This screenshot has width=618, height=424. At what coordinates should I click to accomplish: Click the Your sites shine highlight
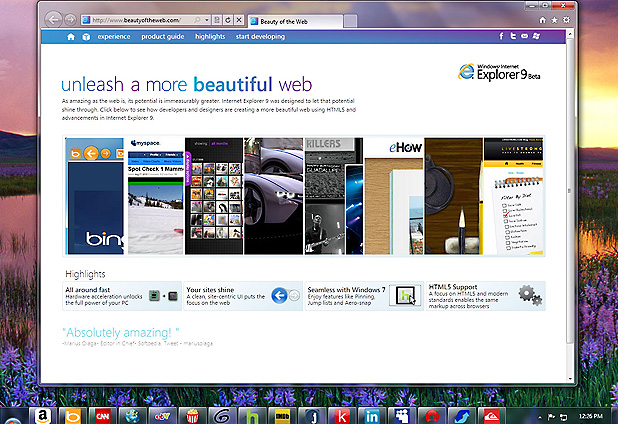point(243,296)
